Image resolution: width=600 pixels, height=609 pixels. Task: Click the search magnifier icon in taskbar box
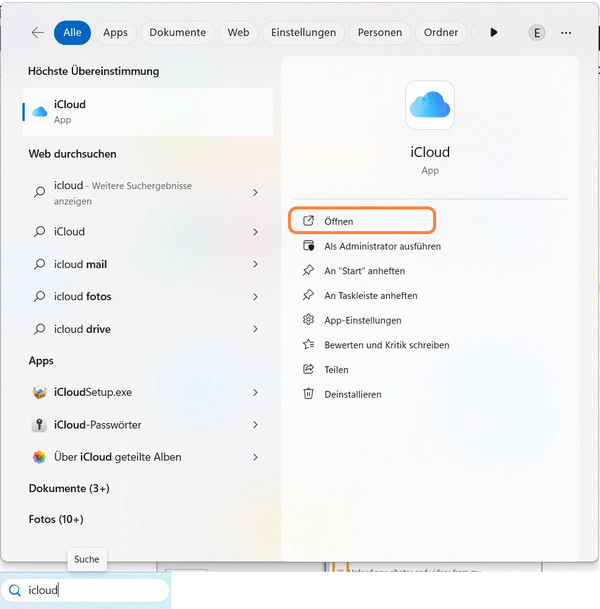[x=15, y=590]
